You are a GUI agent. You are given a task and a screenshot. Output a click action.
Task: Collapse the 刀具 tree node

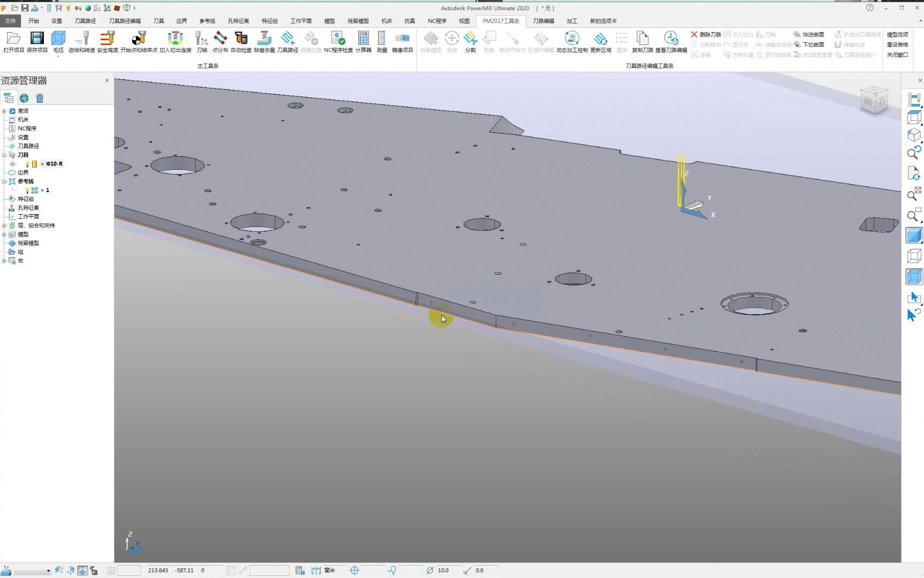coord(4,155)
